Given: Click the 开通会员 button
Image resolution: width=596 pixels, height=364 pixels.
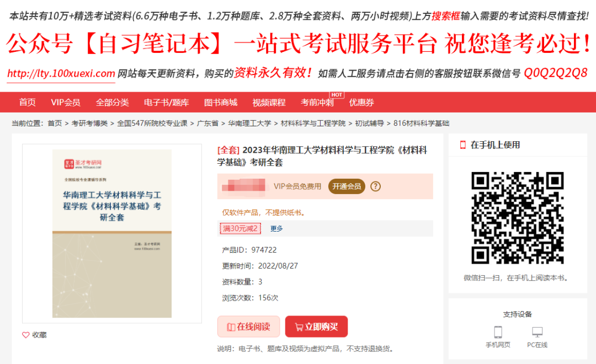Looking at the screenshot, I should [347, 186].
